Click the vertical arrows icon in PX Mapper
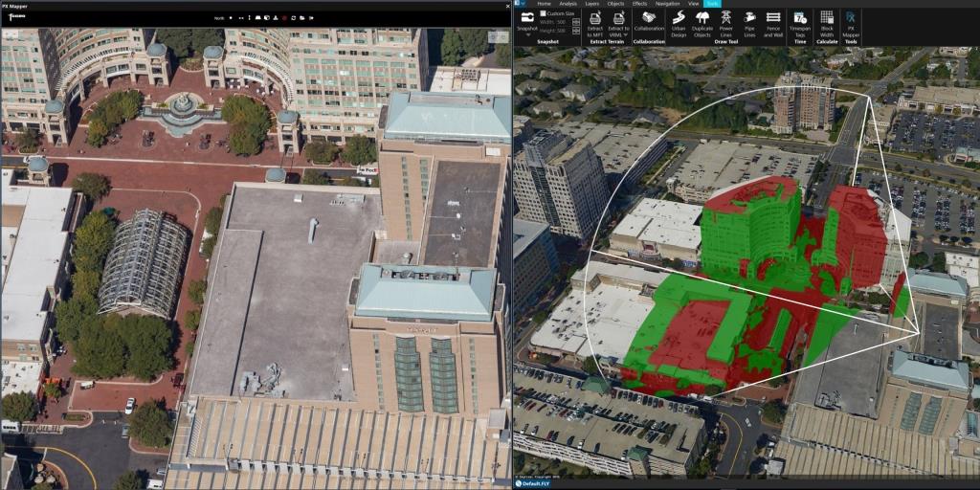 250,18
